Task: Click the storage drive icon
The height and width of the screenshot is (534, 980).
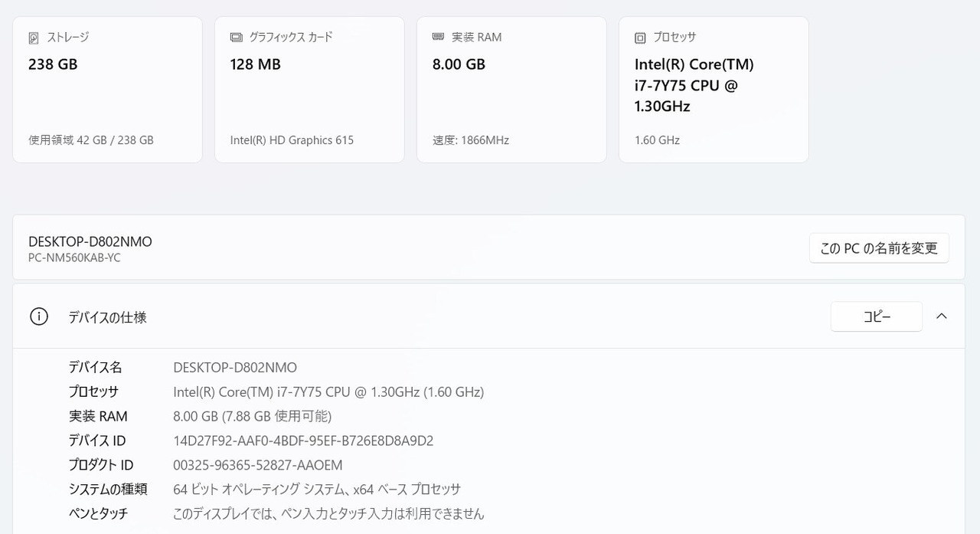Action: [x=34, y=38]
